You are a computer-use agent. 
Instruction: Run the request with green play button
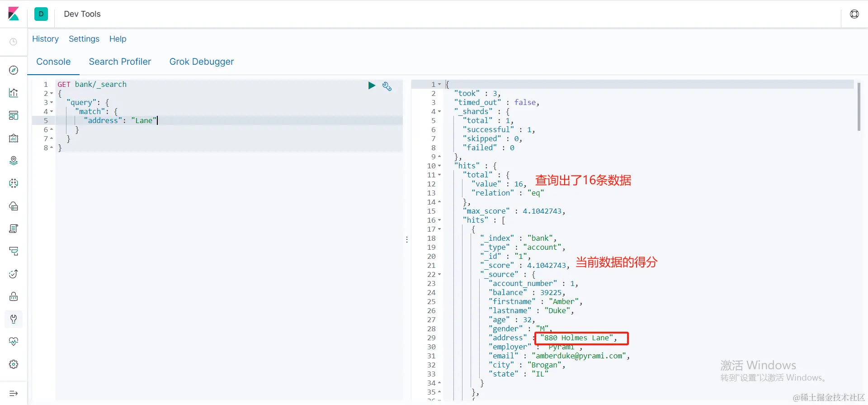pos(372,85)
